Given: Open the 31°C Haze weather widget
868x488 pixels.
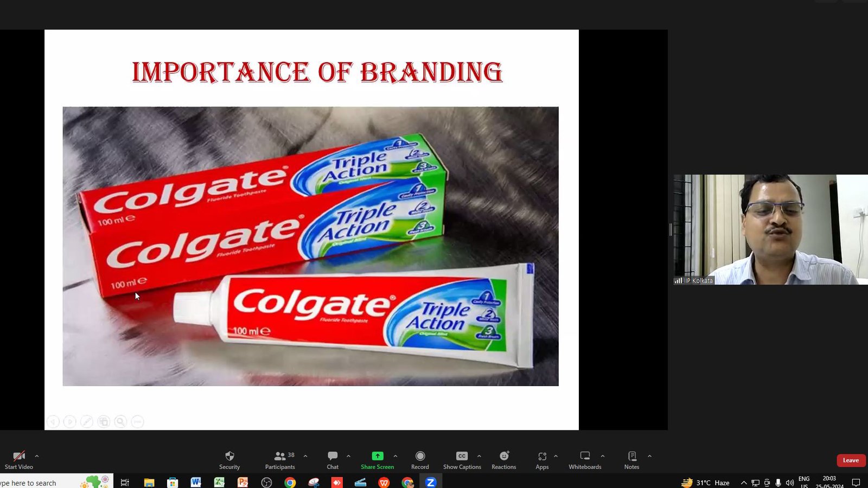Looking at the screenshot, I should (x=706, y=483).
